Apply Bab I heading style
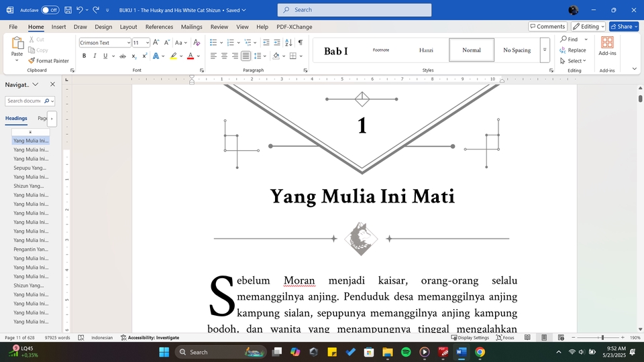This screenshot has height=362, width=644. [336, 51]
